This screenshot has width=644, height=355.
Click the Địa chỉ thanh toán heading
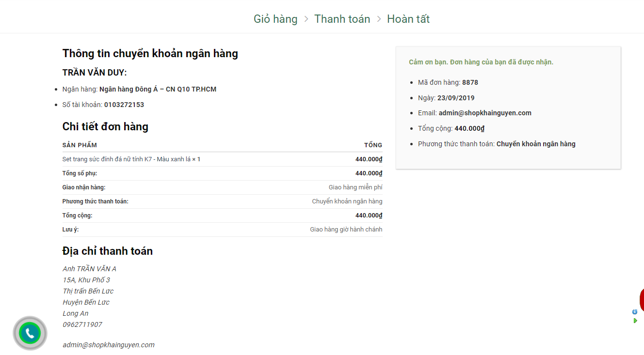[107, 251]
